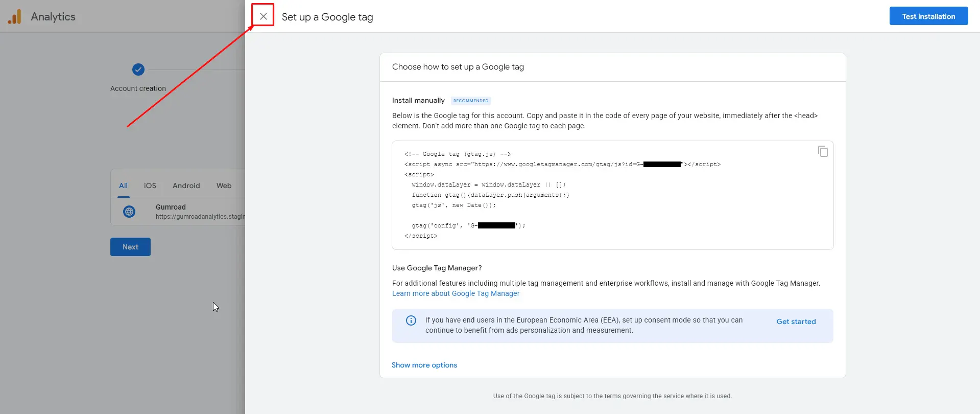Click the Account creation step label
This screenshot has width=980, height=414.
pos(138,88)
